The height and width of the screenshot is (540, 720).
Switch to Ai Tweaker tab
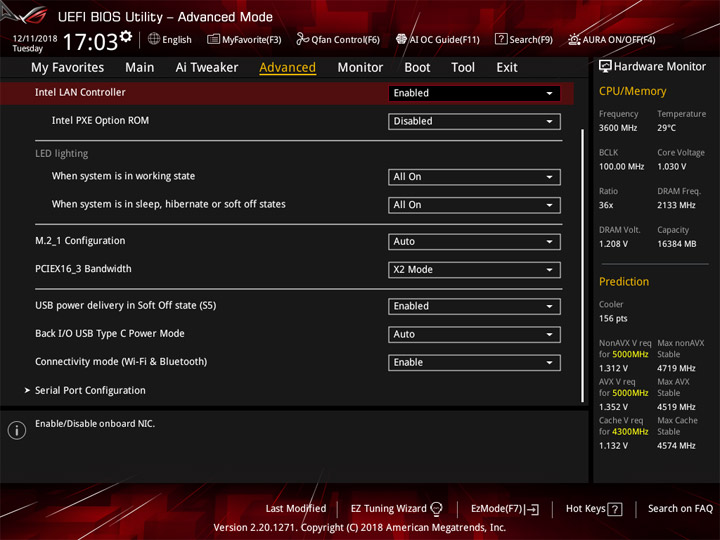pos(207,68)
